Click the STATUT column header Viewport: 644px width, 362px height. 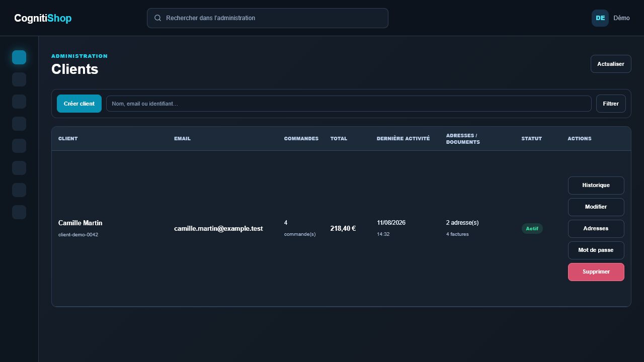tap(532, 139)
